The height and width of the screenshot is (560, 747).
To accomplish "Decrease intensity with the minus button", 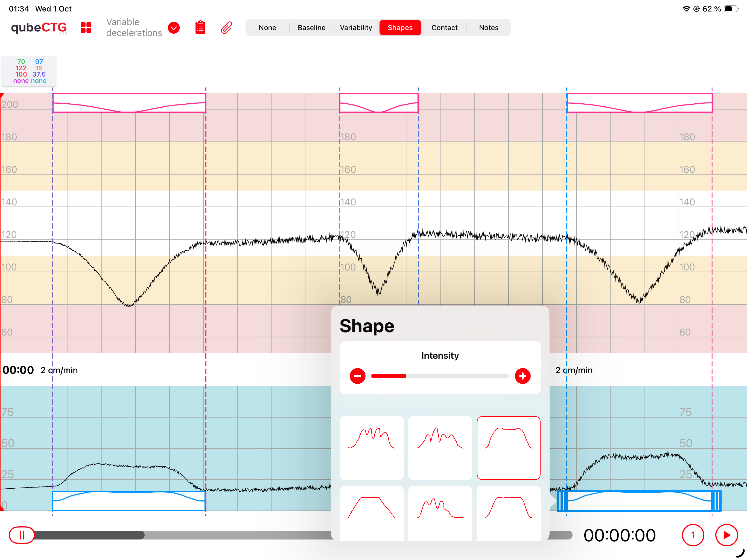I will tap(357, 376).
